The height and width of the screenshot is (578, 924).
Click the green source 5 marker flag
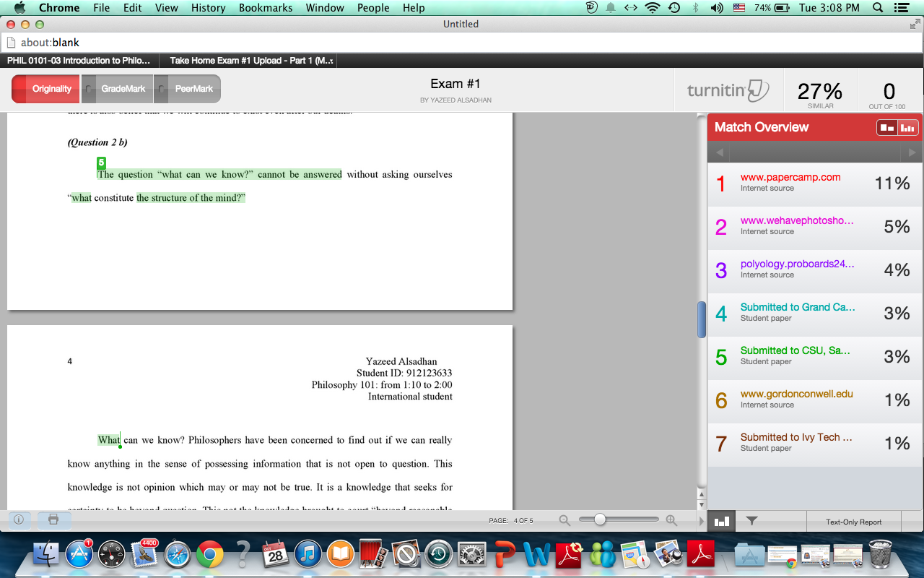102,163
